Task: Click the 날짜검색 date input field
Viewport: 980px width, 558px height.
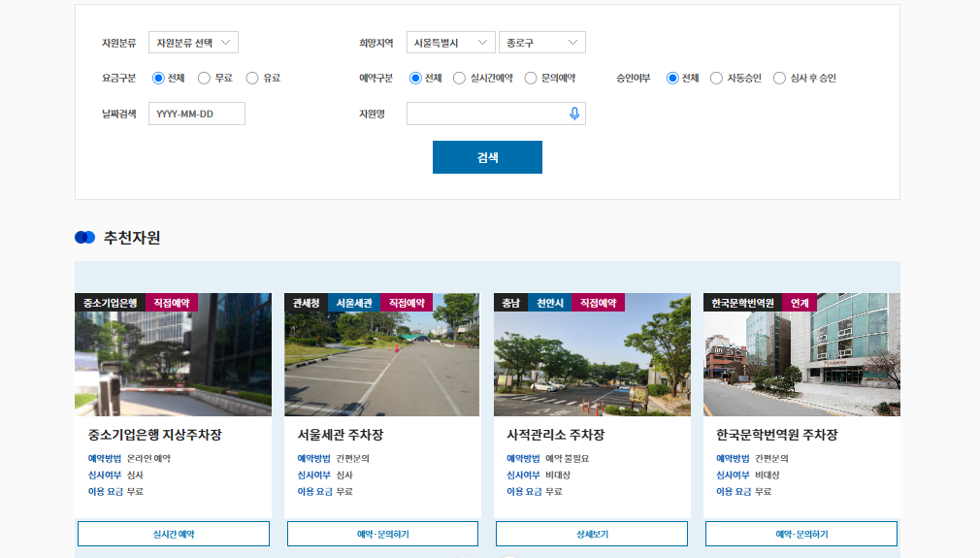Action: pos(197,114)
